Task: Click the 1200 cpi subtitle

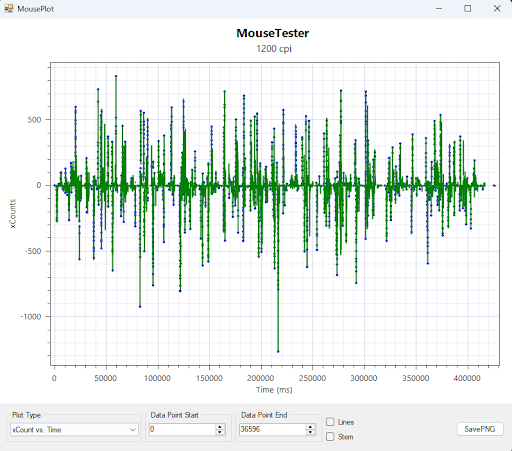Action: click(274, 49)
